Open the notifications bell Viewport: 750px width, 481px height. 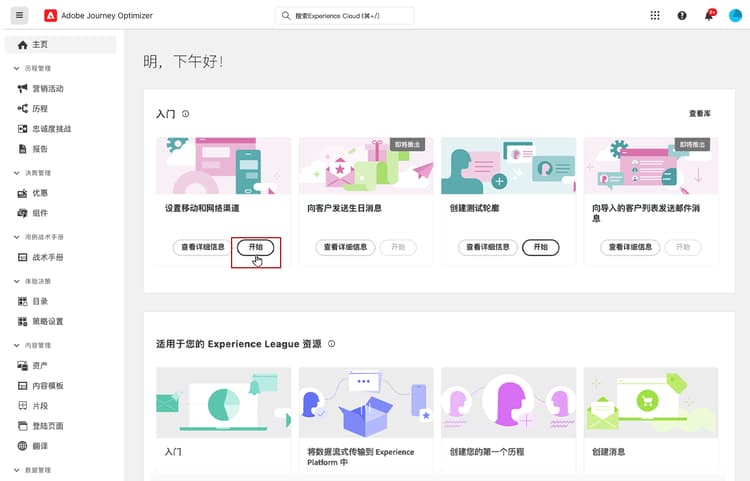(709, 16)
